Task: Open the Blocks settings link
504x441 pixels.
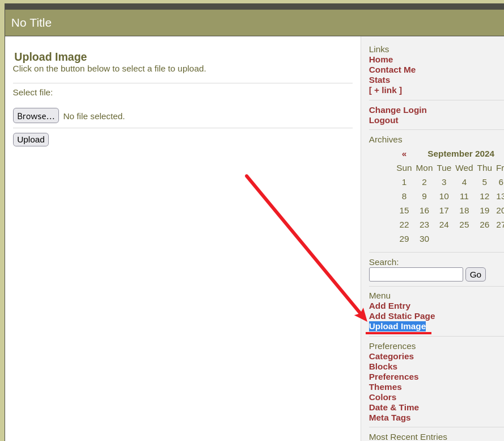Action: 383,367
